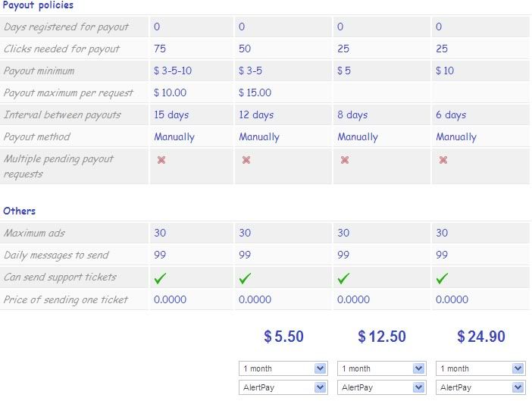This screenshot has height=401, width=532.
Task: Click red X in the 6-days interval column
Action: pyautogui.click(x=443, y=160)
